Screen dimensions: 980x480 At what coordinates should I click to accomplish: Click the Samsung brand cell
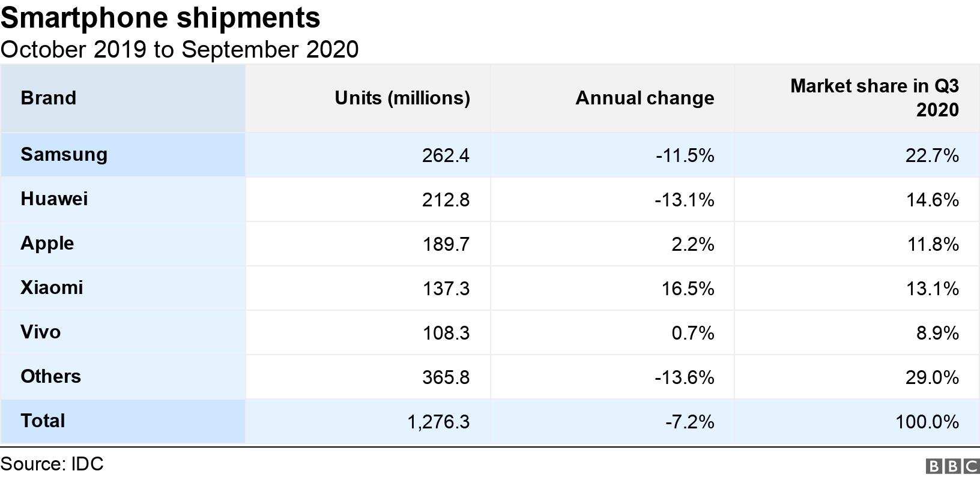123,155
